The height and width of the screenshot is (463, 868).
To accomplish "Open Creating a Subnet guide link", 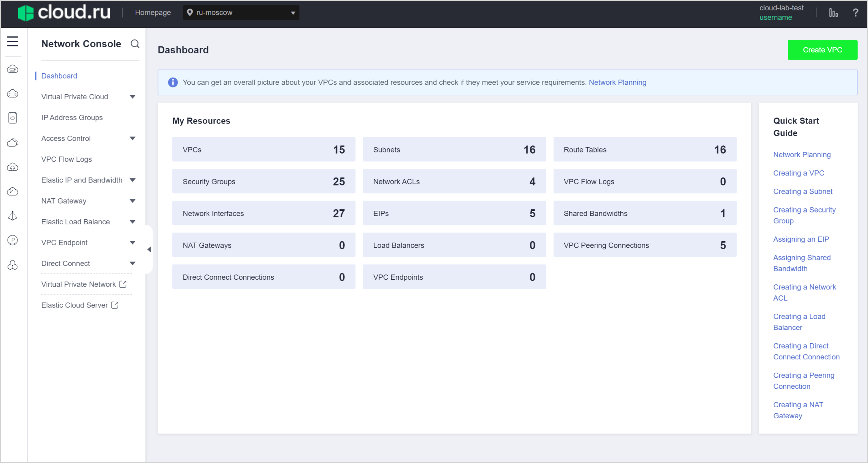I will (x=802, y=191).
